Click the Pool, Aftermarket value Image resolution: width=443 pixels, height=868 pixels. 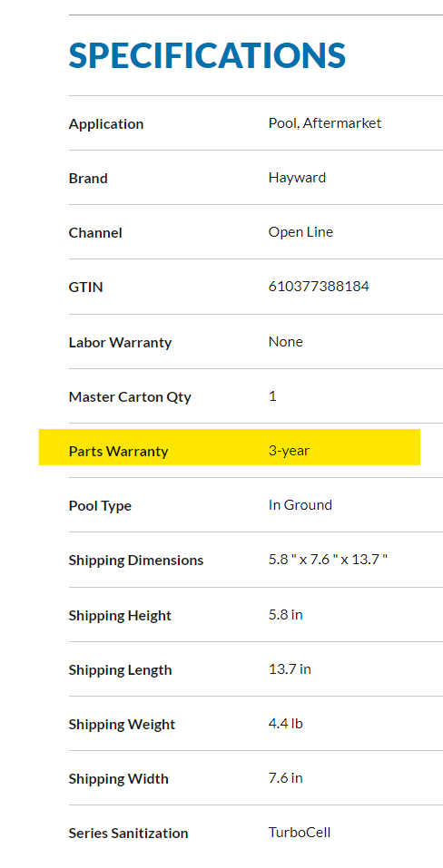tap(325, 122)
